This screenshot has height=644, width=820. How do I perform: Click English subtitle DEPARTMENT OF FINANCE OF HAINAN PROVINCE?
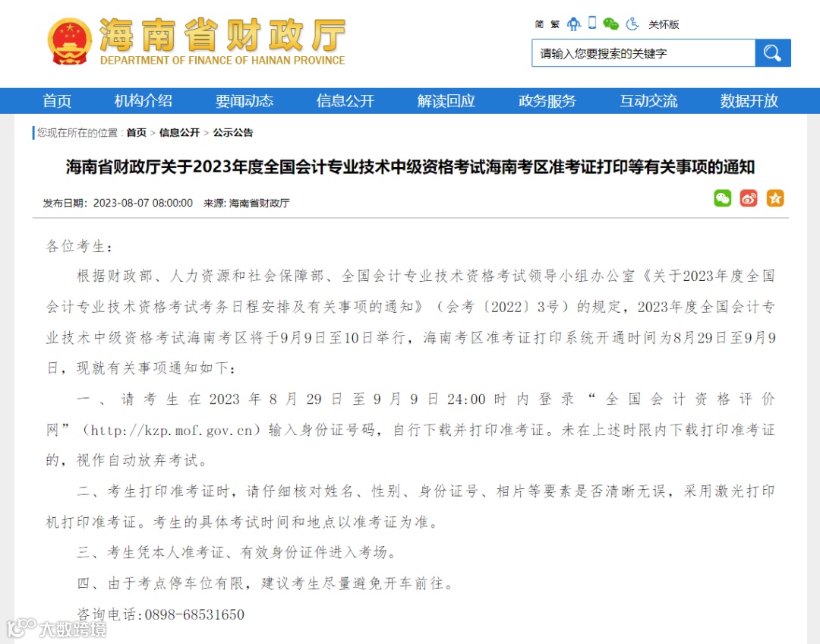(x=222, y=60)
